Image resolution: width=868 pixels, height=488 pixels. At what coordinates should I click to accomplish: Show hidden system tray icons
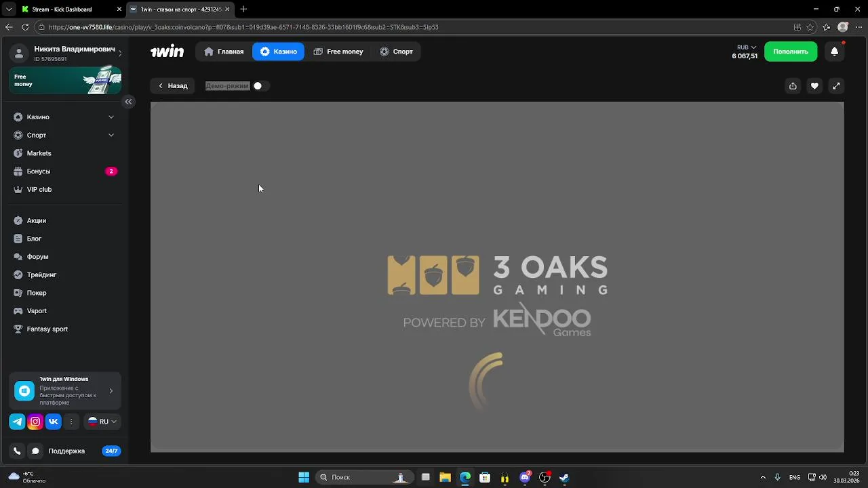tap(763, 477)
